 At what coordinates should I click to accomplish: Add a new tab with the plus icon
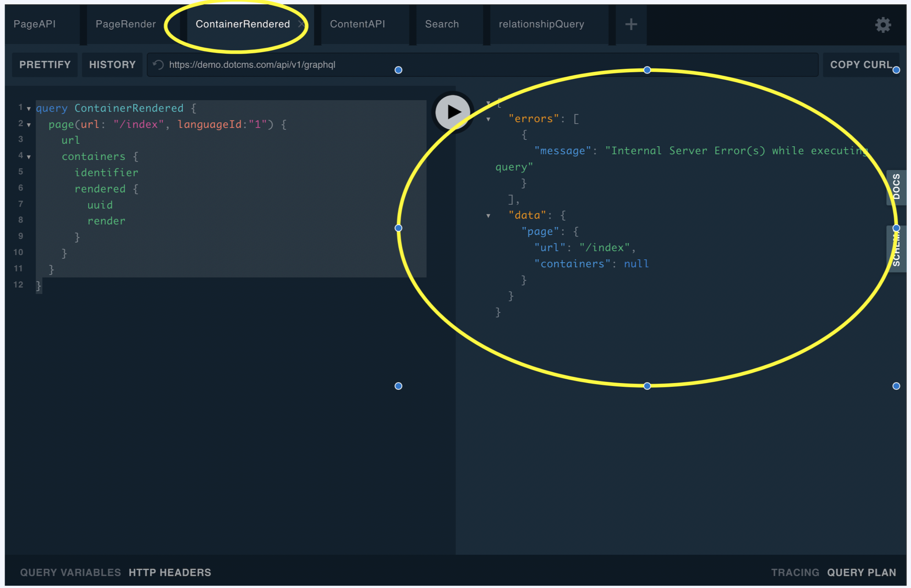631,24
